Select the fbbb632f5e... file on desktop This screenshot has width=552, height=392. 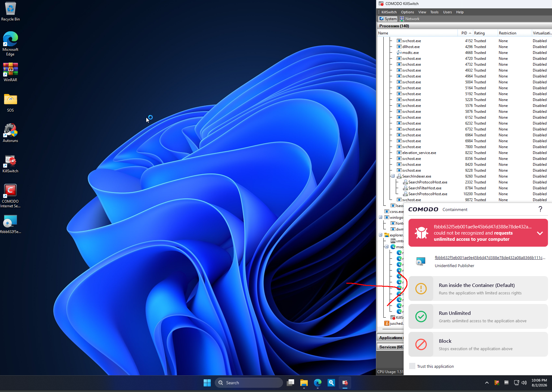pyautogui.click(x=11, y=224)
